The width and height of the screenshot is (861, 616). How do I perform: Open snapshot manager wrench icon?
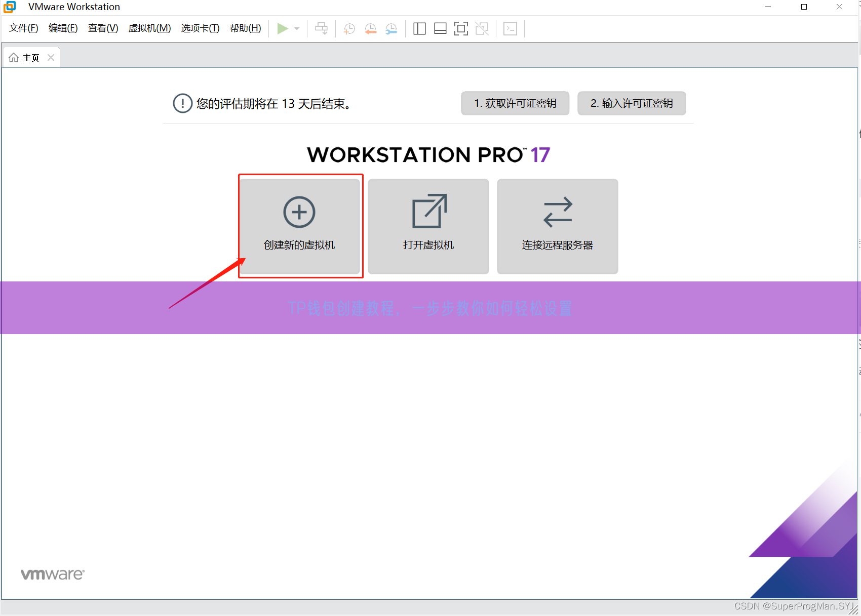(x=392, y=29)
